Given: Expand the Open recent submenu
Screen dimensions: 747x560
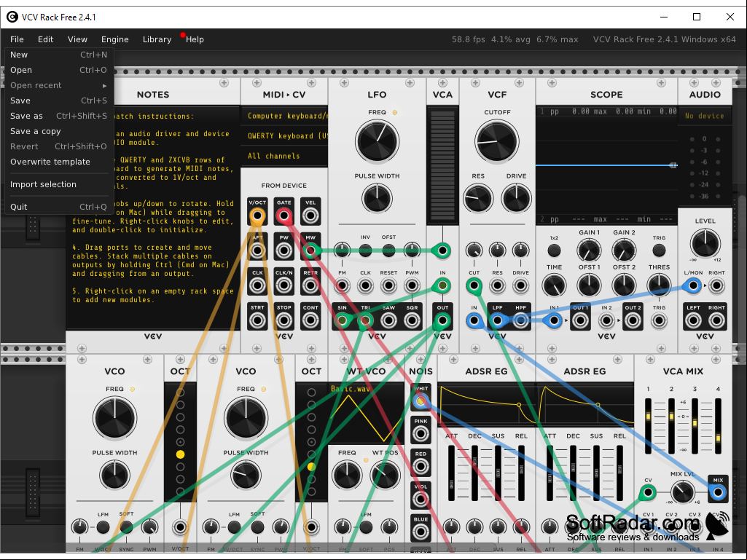Looking at the screenshot, I should [58, 85].
